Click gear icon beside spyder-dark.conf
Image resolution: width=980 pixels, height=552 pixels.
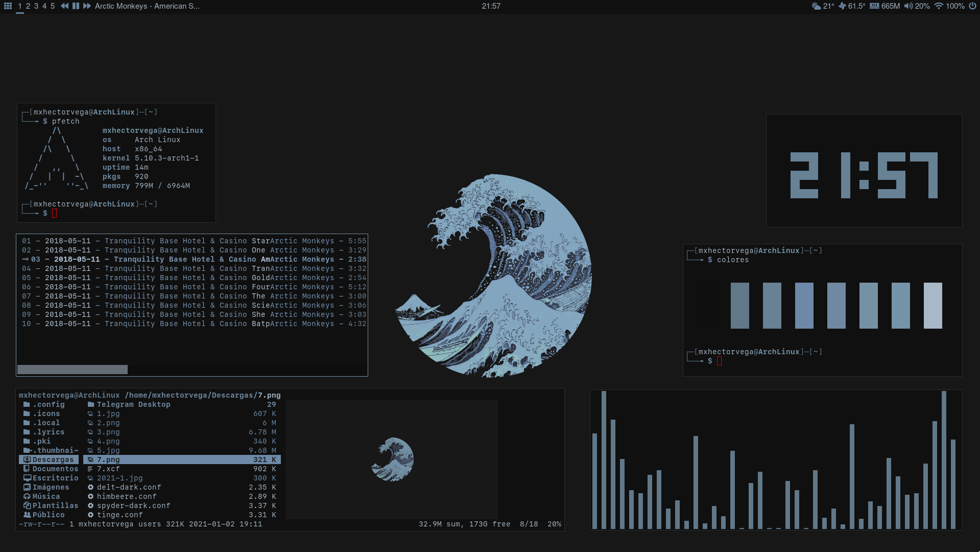click(x=90, y=505)
